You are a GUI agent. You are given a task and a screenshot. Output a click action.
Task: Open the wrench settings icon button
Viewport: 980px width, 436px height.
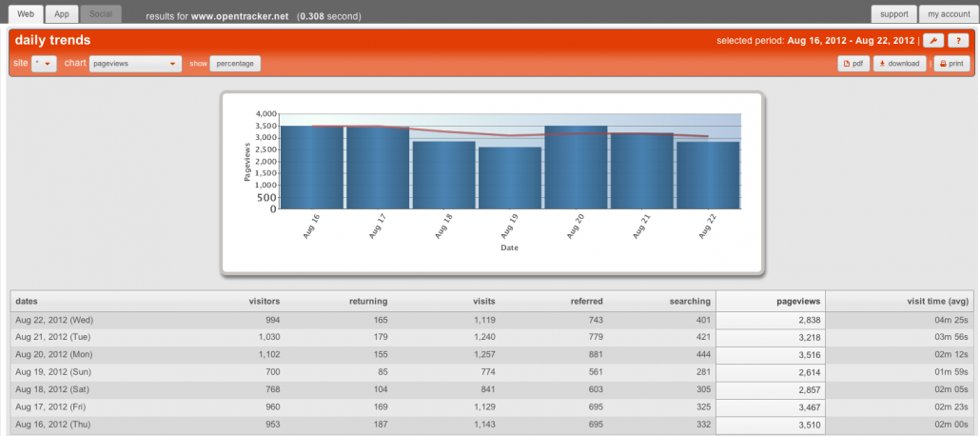click(x=933, y=41)
